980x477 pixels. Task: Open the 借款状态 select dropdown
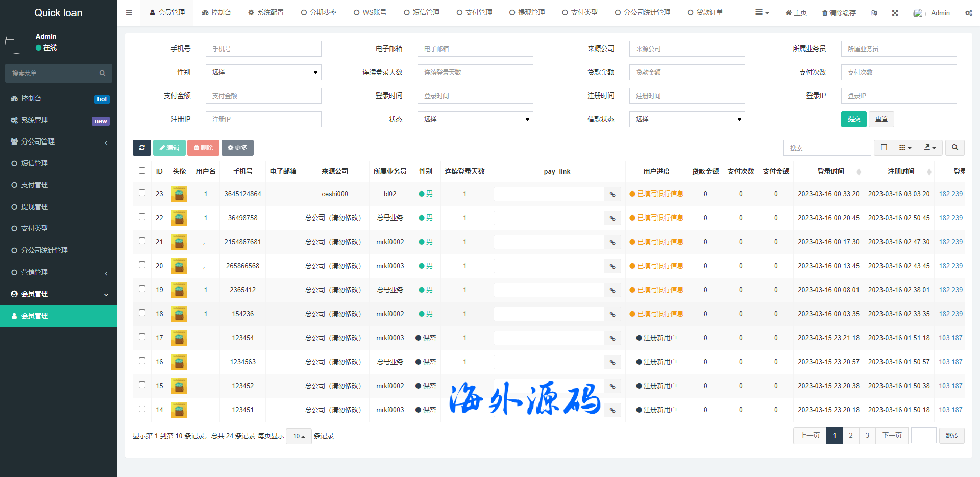[x=687, y=119]
